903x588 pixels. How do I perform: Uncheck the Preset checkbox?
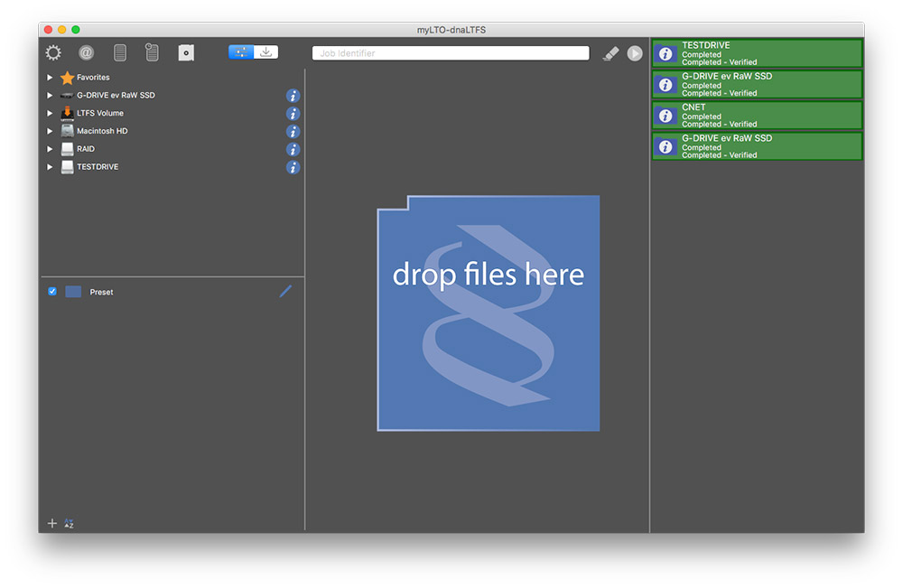coord(52,292)
